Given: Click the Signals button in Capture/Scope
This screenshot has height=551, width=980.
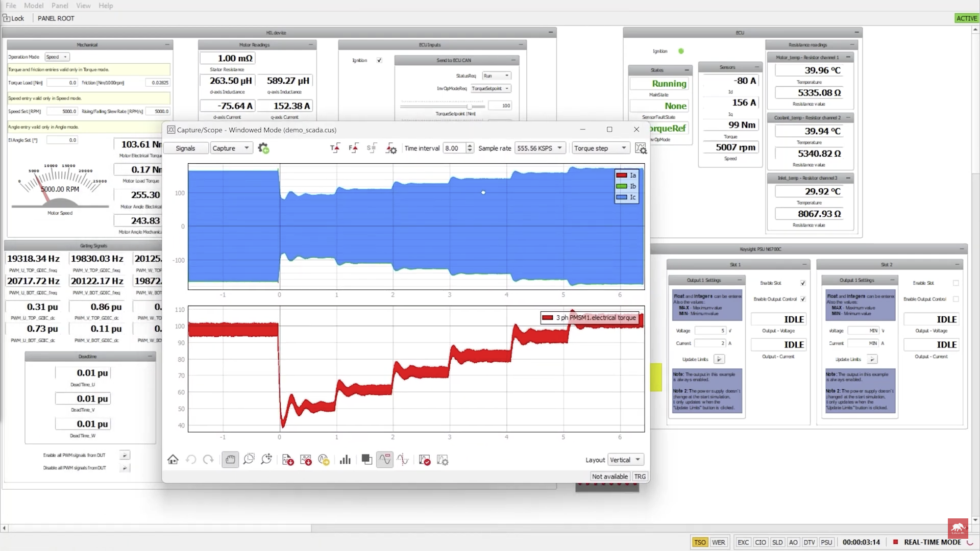Looking at the screenshot, I should tap(186, 148).
